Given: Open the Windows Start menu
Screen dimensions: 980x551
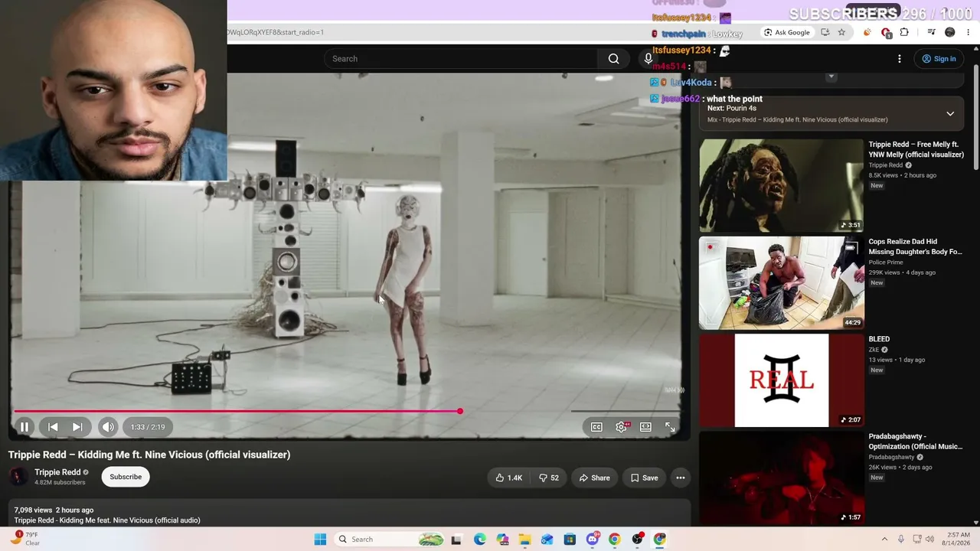Looking at the screenshot, I should click(320, 540).
